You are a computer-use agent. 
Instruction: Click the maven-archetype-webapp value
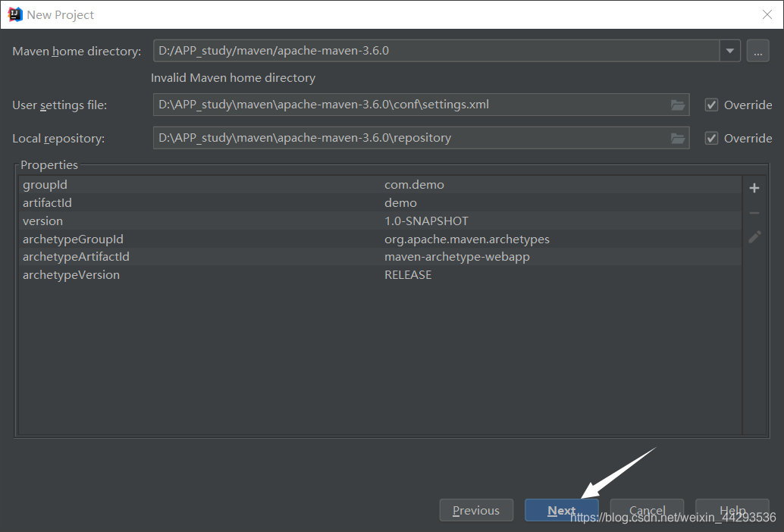pyautogui.click(x=456, y=257)
